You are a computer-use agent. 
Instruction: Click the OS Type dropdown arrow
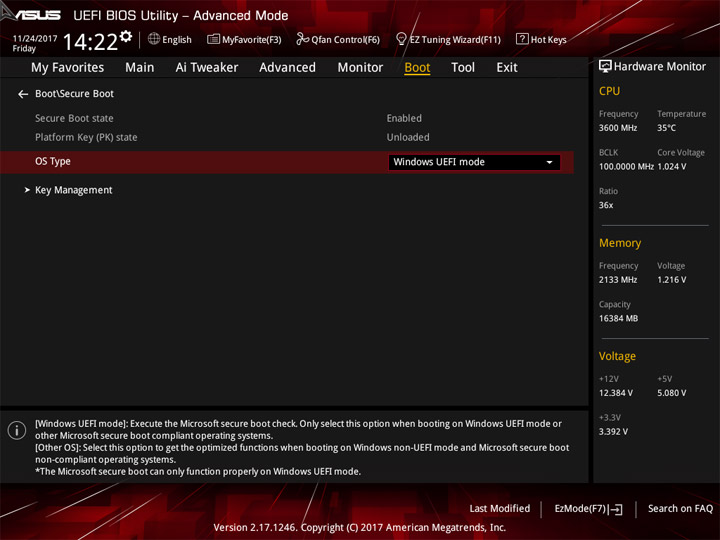pyautogui.click(x=549, y=163)
